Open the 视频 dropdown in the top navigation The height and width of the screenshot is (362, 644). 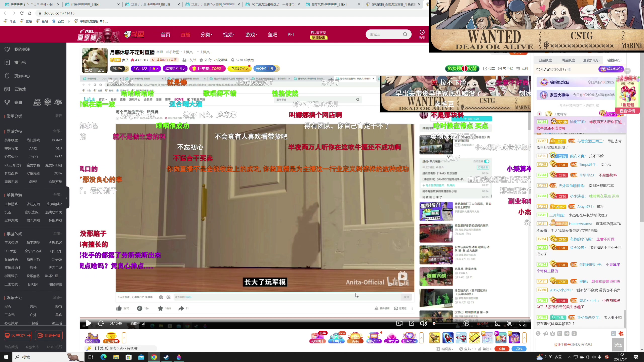(229, 35)
